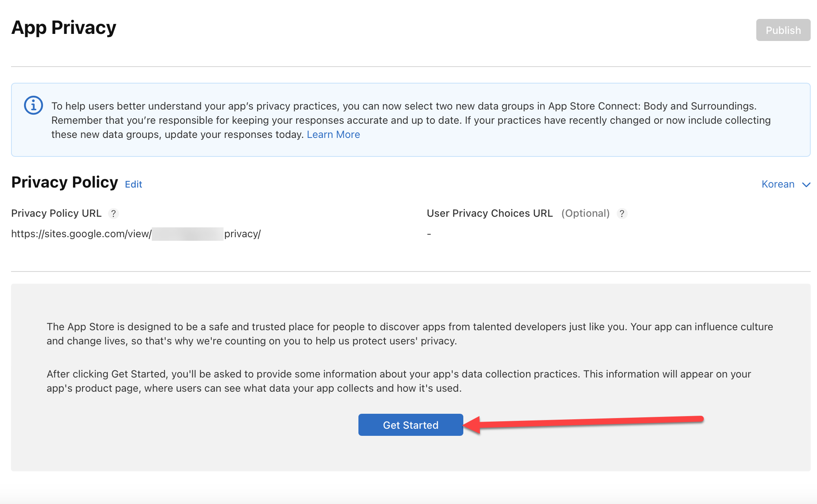817x504 pixels.
Task: Select the Privacy Policy URL label
Action: 56,213
